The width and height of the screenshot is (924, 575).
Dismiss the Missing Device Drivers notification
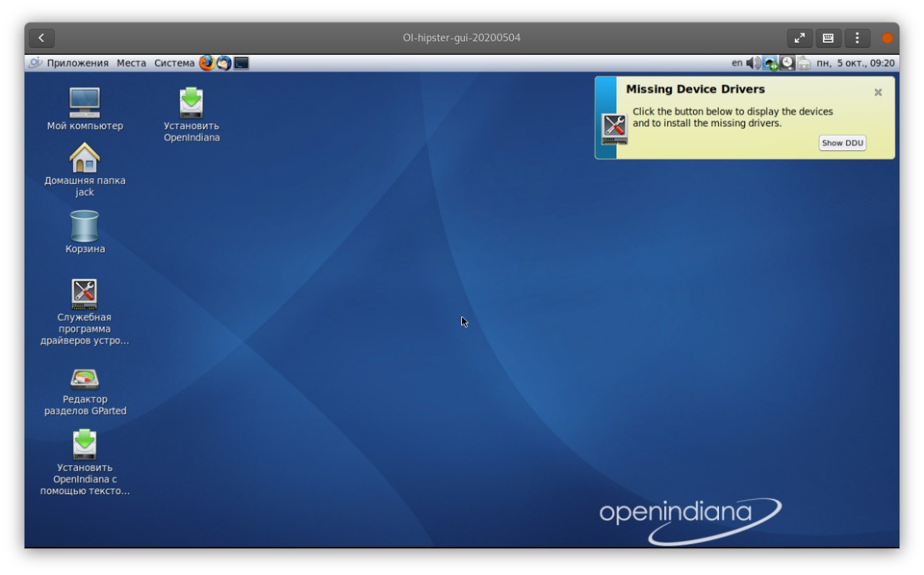click(x=878, y=92)
